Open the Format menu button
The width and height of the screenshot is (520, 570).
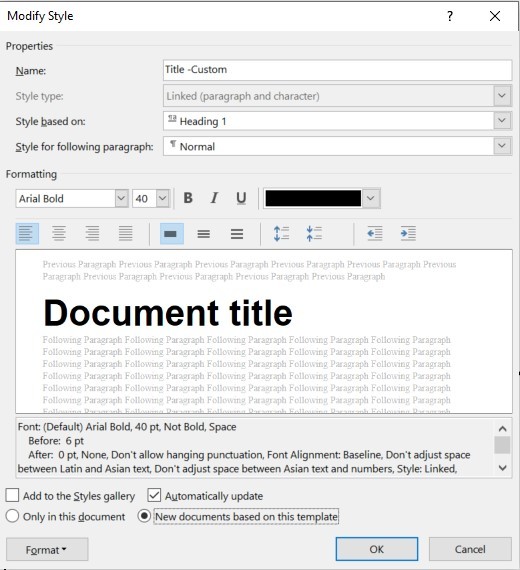click(x=47, y=550)
